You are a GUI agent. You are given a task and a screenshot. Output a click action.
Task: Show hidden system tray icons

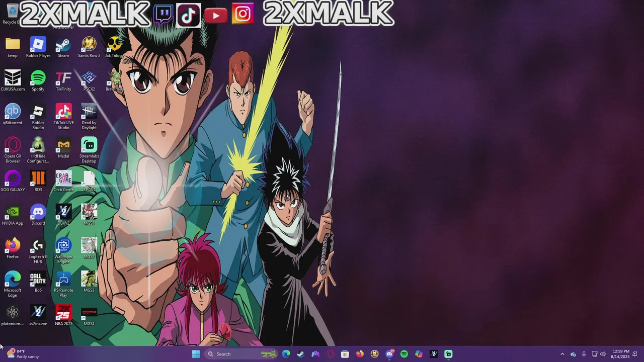coord(562,354)
